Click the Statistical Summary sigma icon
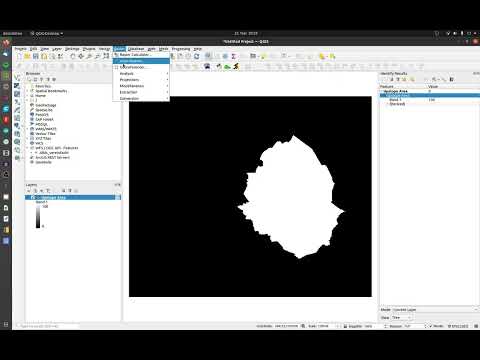Screen dimensions: 480x360 (234, 57)
